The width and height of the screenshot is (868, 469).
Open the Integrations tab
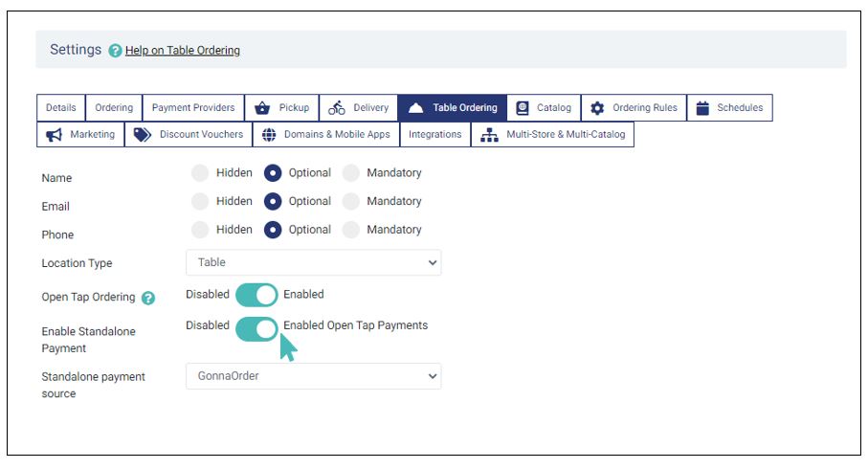click(434, 135)
